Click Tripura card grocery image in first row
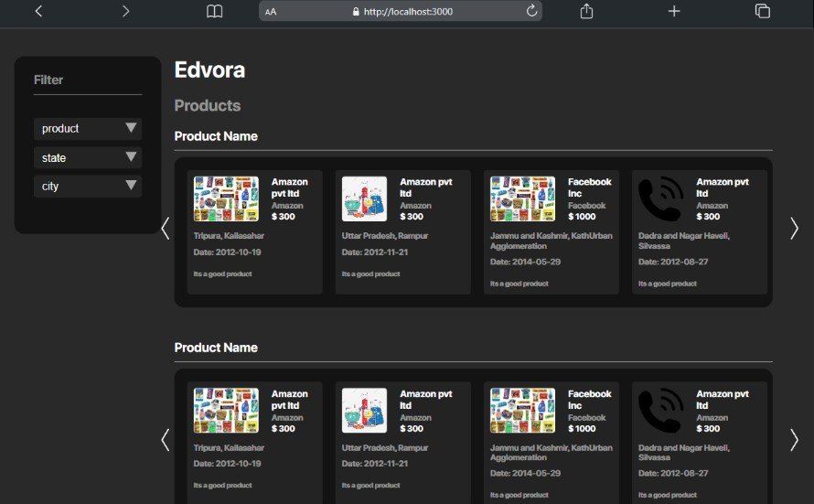 pyautogui.click(x=226, y=198)
